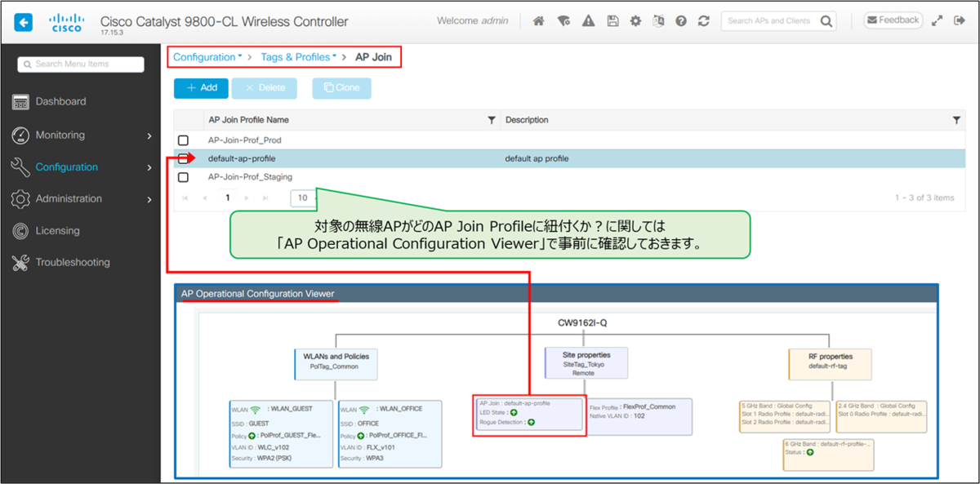Image resolution: width=980 pixels, height=484 pixels.
Task: Click the green 6 GHz Status icon
Action: pyautogui.click(x=809, y=452)
